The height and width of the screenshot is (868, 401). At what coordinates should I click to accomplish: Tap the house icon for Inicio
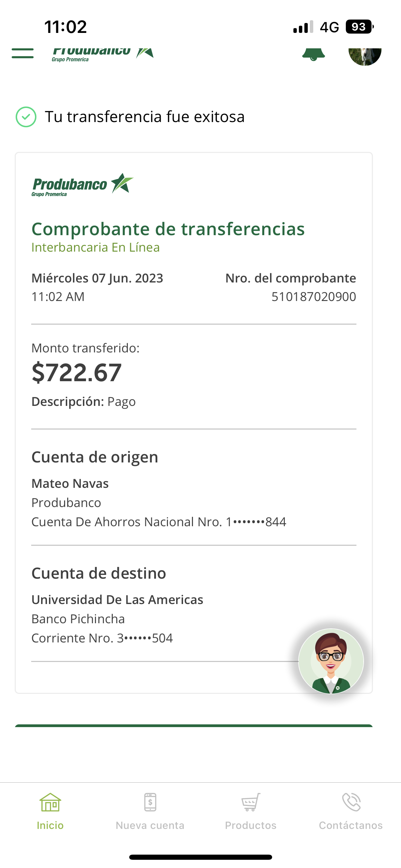50,803
